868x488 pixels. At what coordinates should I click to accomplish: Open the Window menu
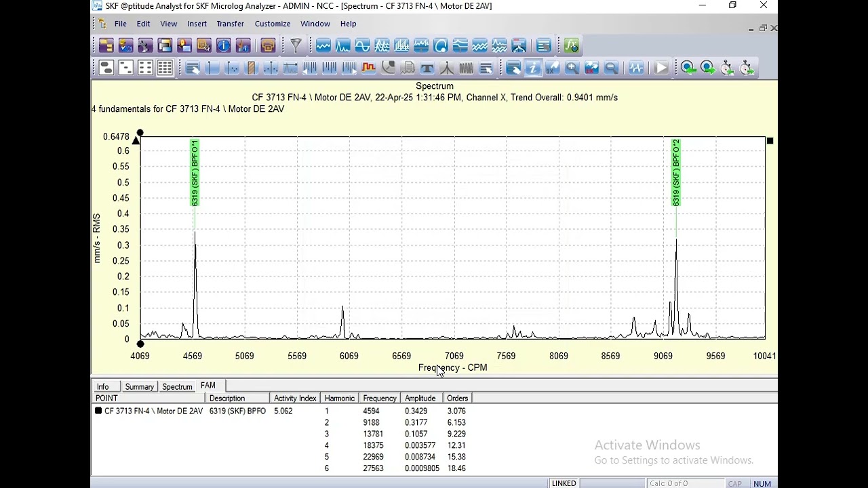coord(315,24)
